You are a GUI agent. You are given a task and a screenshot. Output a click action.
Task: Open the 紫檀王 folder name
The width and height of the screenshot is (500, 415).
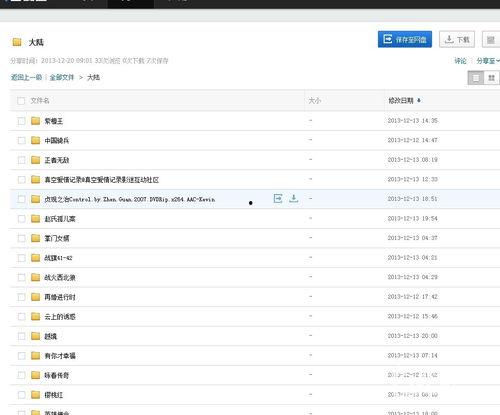coord(54,121)
